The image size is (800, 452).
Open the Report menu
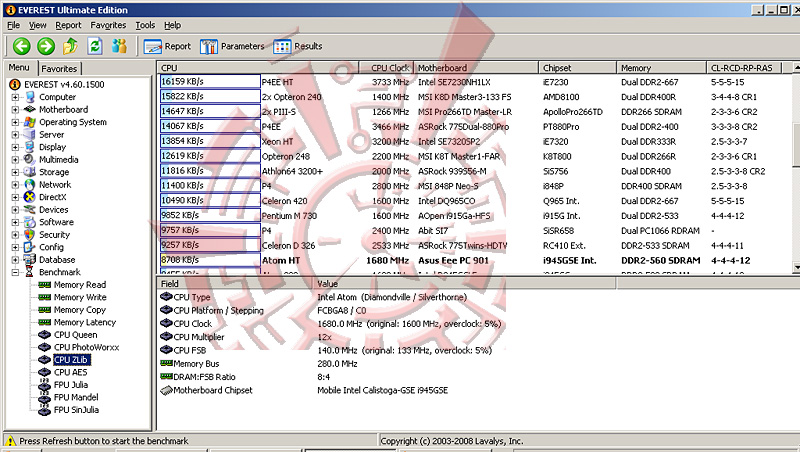[x=68, y=25]
